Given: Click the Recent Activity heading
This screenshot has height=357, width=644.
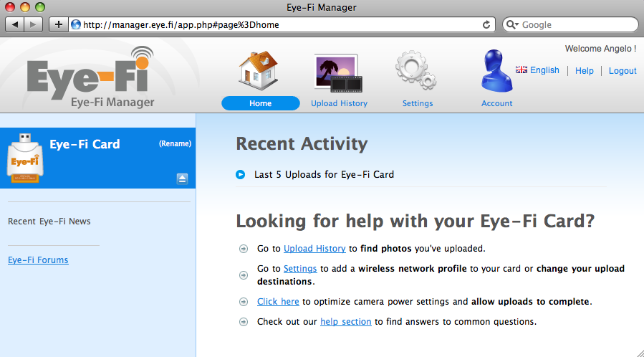Looking at the screenshot, I should [x=302, y=144].
